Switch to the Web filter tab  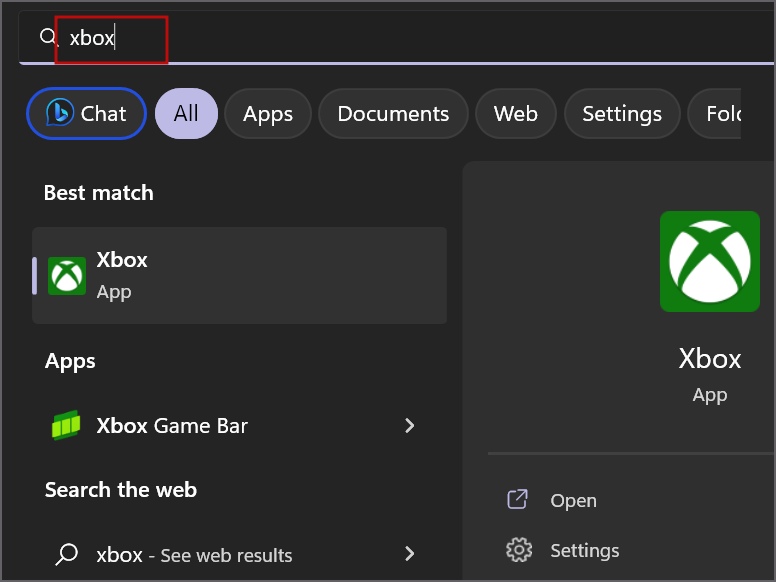(x=516, y=113)
